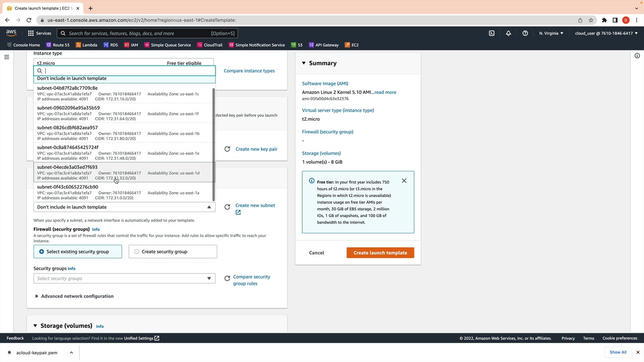Open EC2 bookmark shortcut
This screenshot has width=644, height=362.
(352, 45)
